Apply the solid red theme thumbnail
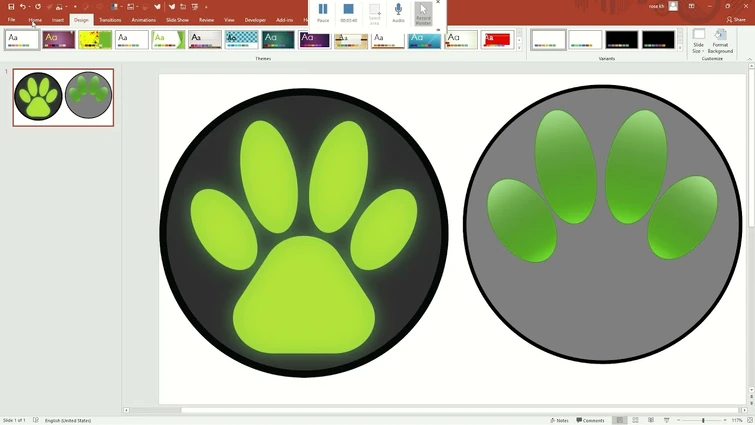This screenshot has width=755, height=425. 497,40
